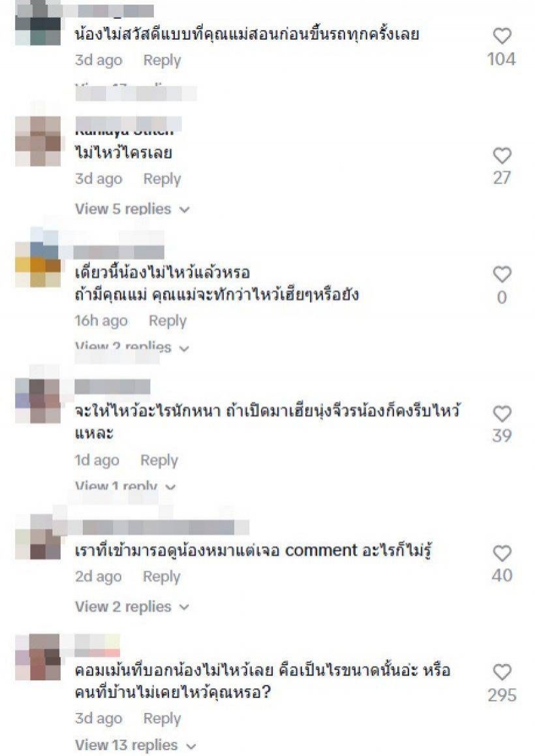Image resolution: width=535 pixels, height=756 pixels.
Task: Like the comment showing 39 likes
Action: tap(502, 414)
